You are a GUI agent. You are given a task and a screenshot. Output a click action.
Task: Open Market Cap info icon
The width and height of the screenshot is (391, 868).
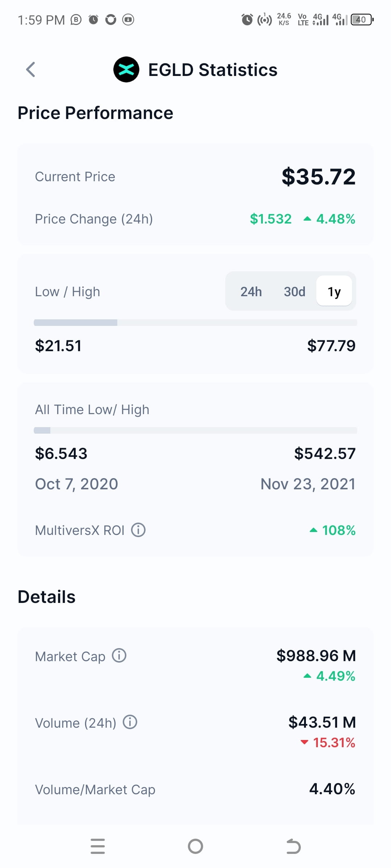pyautogui.click(x=119, y=655)
